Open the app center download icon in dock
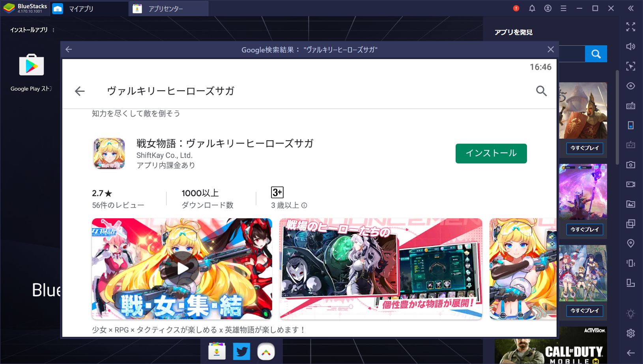 (x=217, y=351)
